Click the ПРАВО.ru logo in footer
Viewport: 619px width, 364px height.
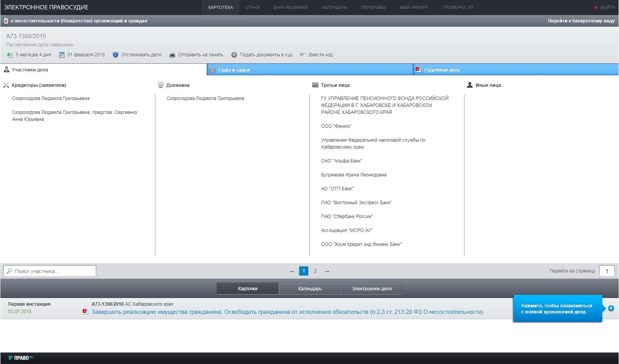click(20, 358)
